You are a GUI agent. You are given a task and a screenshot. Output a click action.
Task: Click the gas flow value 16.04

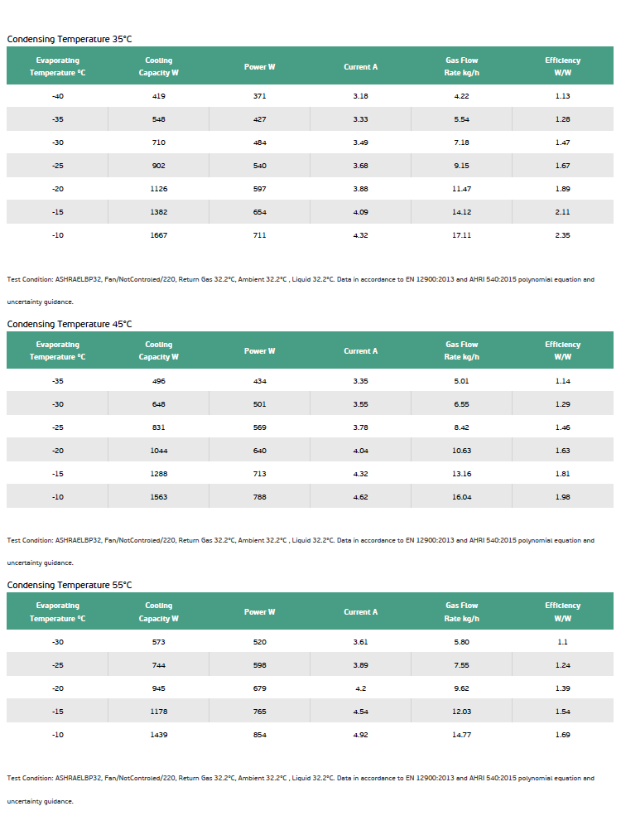pyautogui.click(x=461, y=497)
